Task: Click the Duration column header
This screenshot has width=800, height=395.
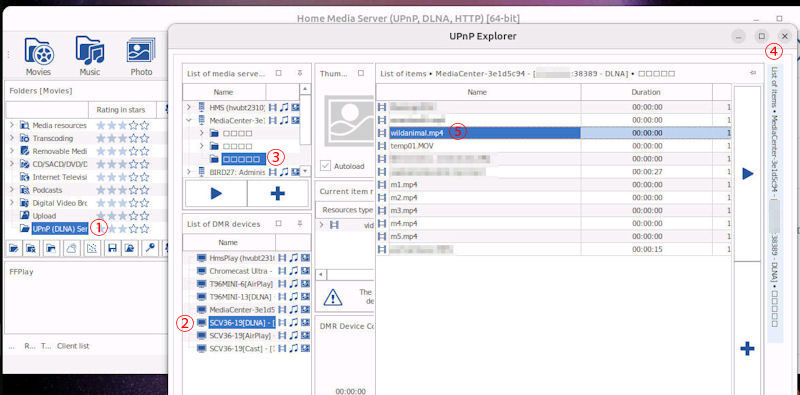Action: (x=646, y=92)
